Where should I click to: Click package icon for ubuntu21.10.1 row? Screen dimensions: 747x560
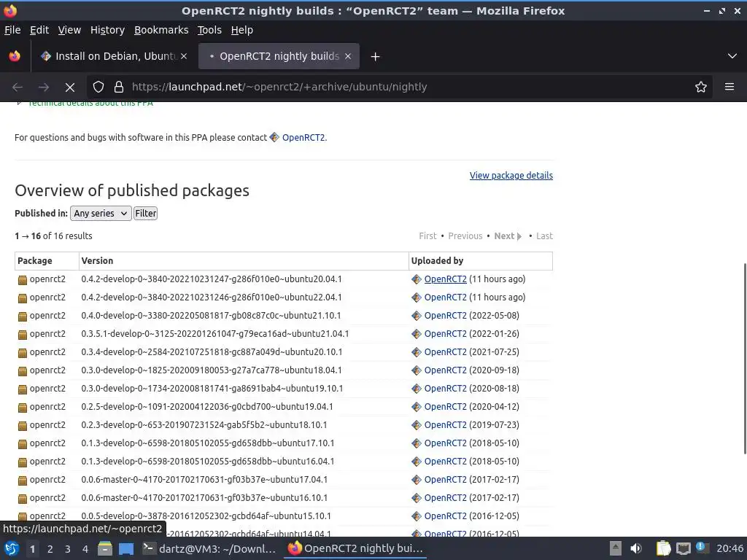click(23, 316)
